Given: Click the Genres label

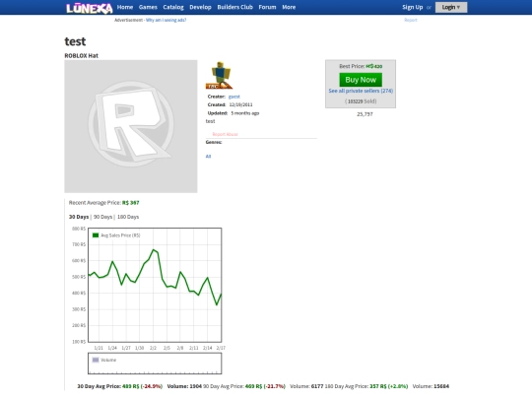Looking at the screenshot, I should [214, 142].
